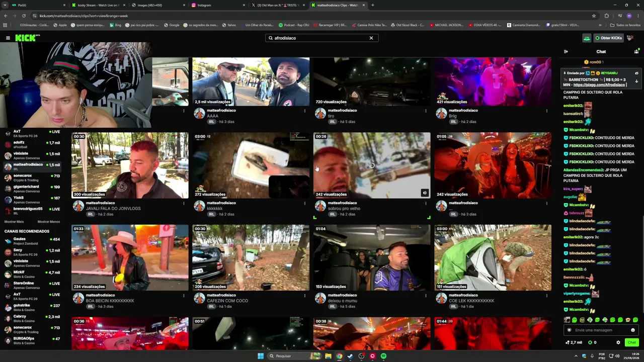
Task: Click the IRL tag under 'tiro' clip
Action: point(332,122)
